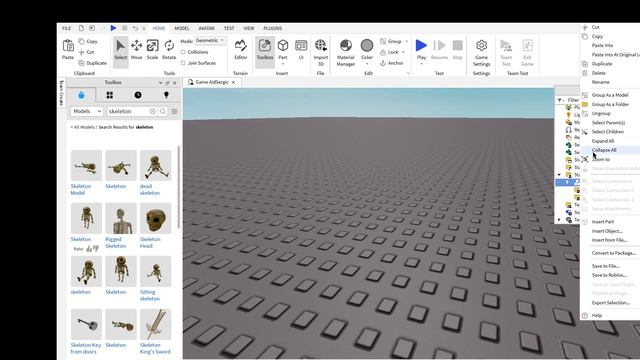Activate the Scale tool
The image size is (640, 360).
(x=152, y=49)
